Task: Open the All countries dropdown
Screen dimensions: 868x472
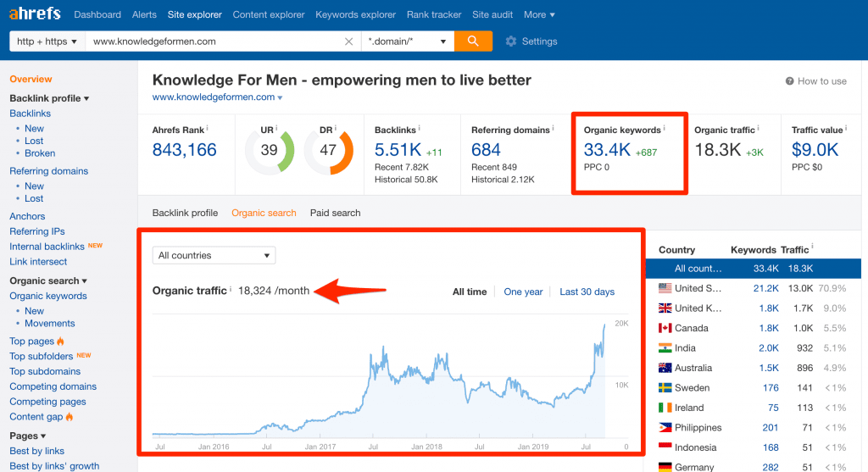Action: [x=214, y=255]
